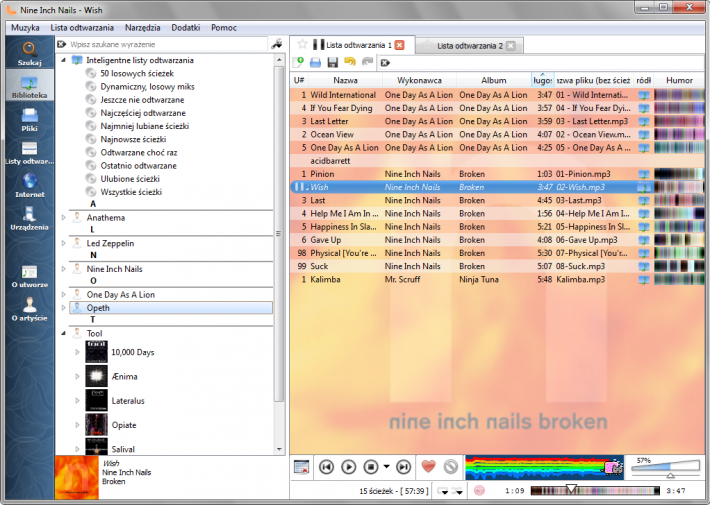Select Ulubione ścieżki smart playlist
The width and height of the screenshot is (710, 505).
pos(130,178)
